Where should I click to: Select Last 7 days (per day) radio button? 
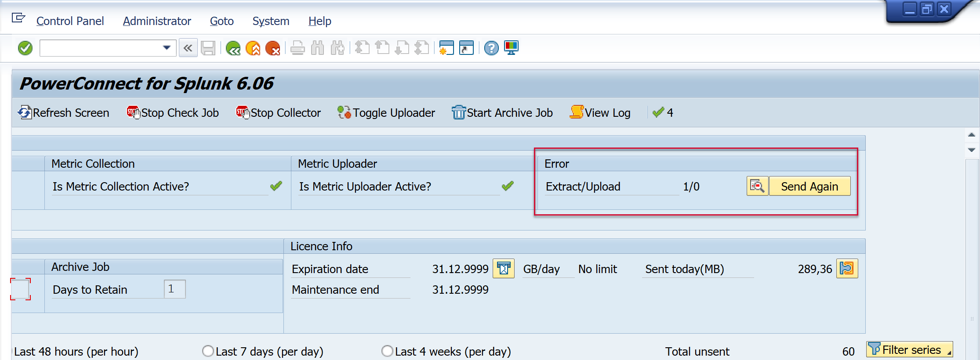[x=208, y=351]
